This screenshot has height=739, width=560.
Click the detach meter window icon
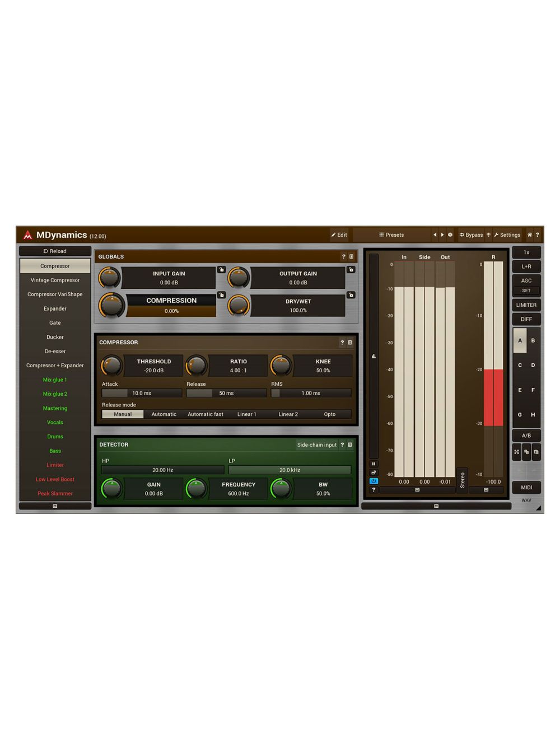(x=374, y=472)
